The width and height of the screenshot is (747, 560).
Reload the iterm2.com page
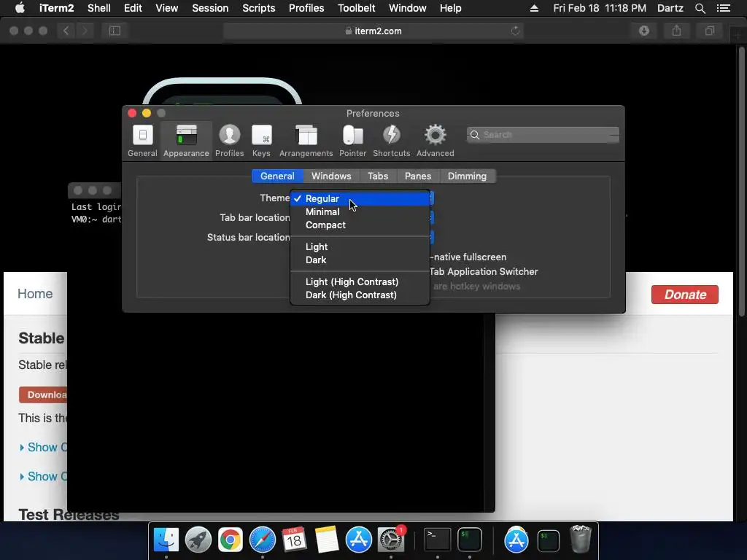(x=515, y=31)
